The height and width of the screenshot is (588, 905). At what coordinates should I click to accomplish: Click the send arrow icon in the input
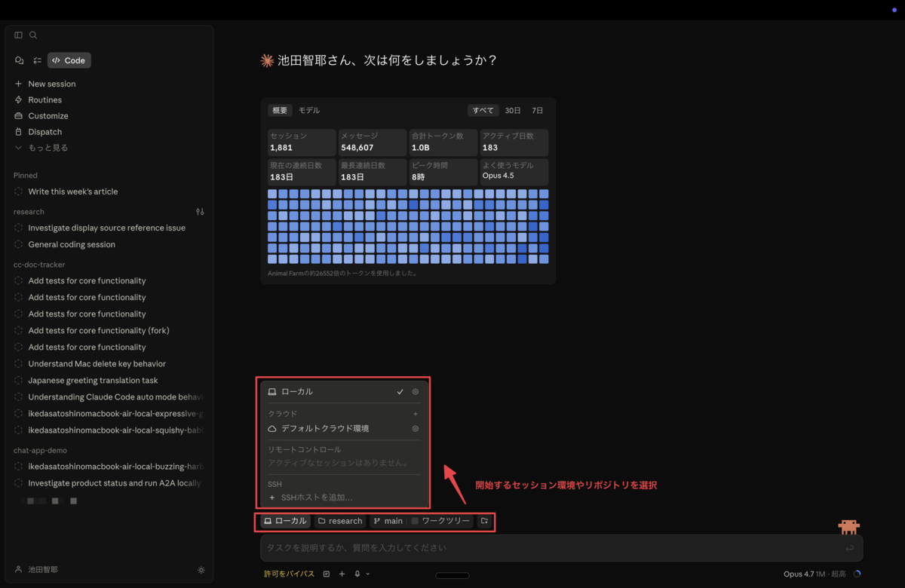pos(850,548)
